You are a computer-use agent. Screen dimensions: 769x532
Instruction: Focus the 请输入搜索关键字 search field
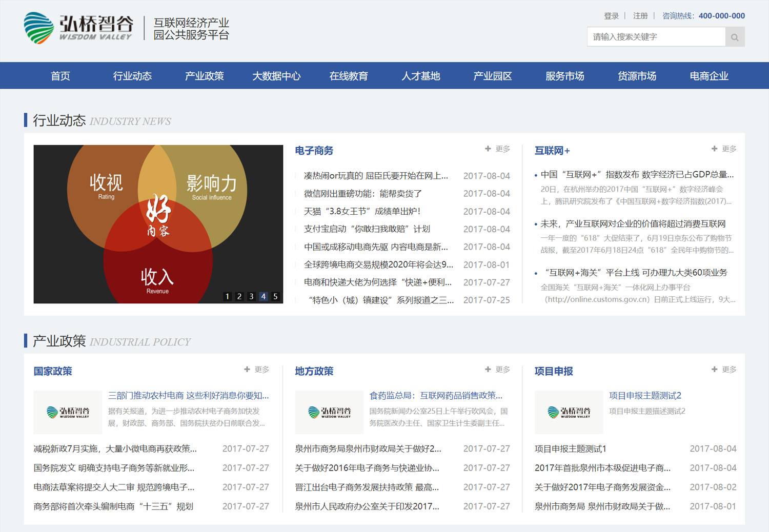656,37
